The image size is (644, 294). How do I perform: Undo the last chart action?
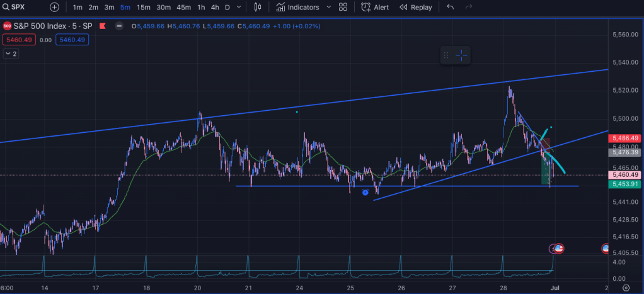click(450, 8)
